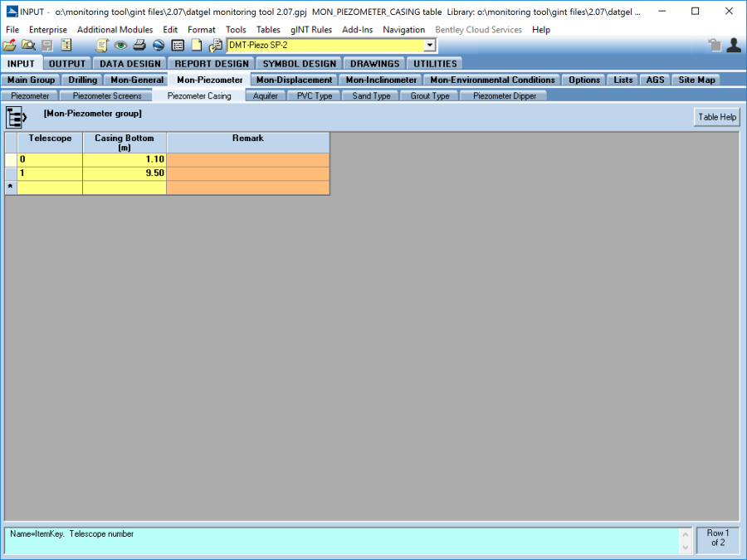Click the file search folder icon
The height and width of the screenshot is (560, 747).
28,46
